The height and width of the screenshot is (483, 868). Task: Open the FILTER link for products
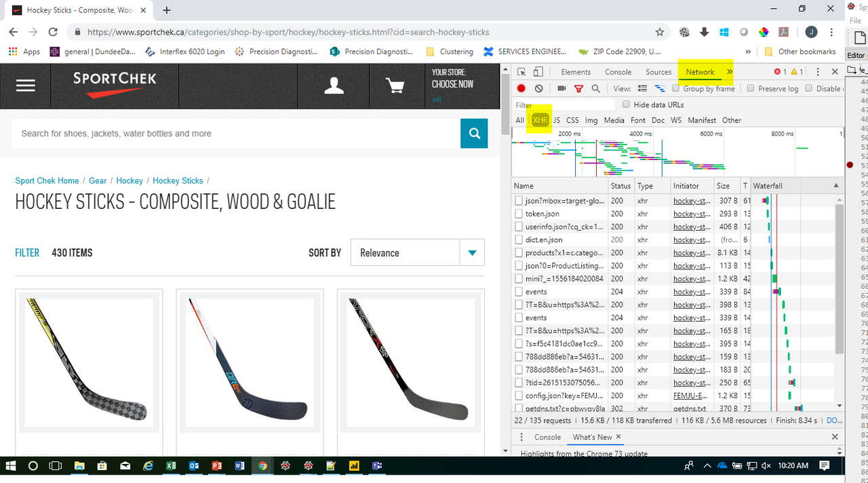pos(27,253)
